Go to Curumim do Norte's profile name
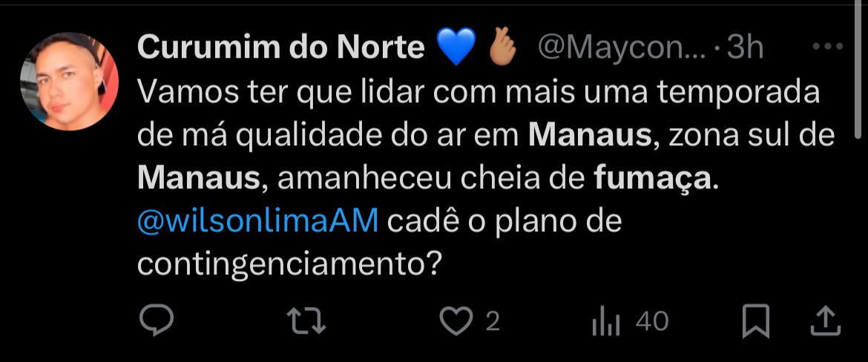 click(x=281, y=48)
